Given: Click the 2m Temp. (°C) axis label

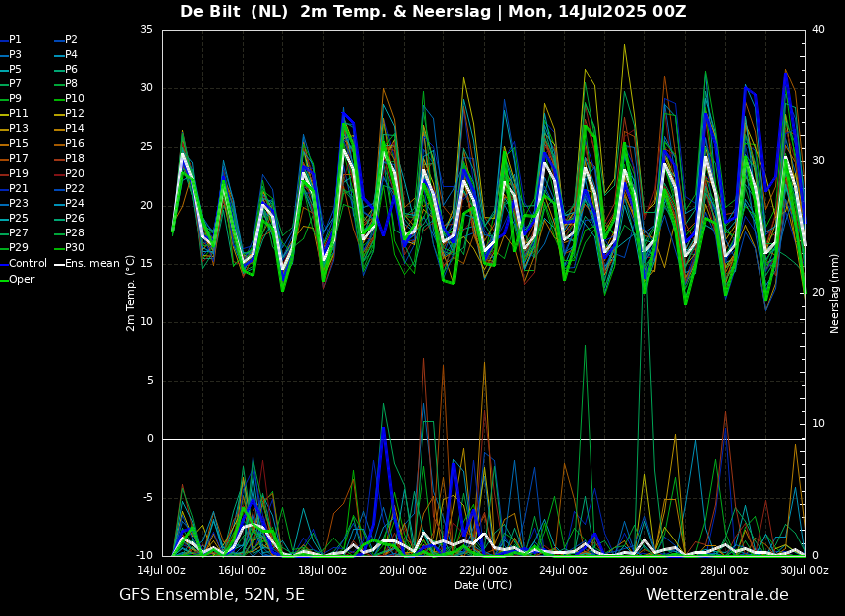Looking at the screenshot, I should pos(131,292).
